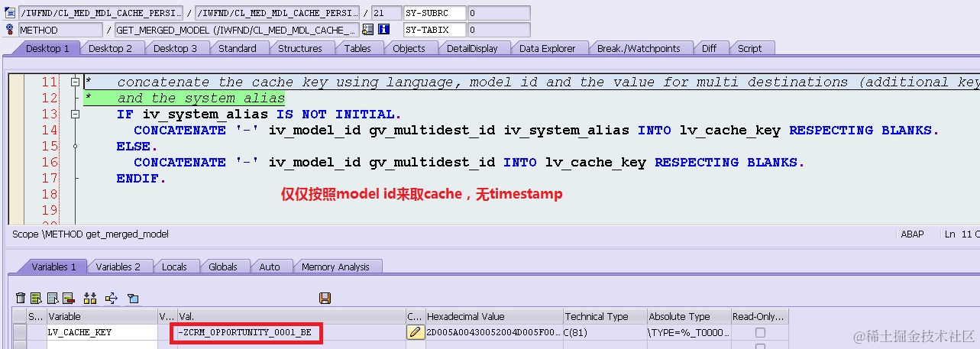This screenshot has height=349, width=980.
Task: Click the LV_CACHE_KEY variable name cell
Action: pos(102,333)
